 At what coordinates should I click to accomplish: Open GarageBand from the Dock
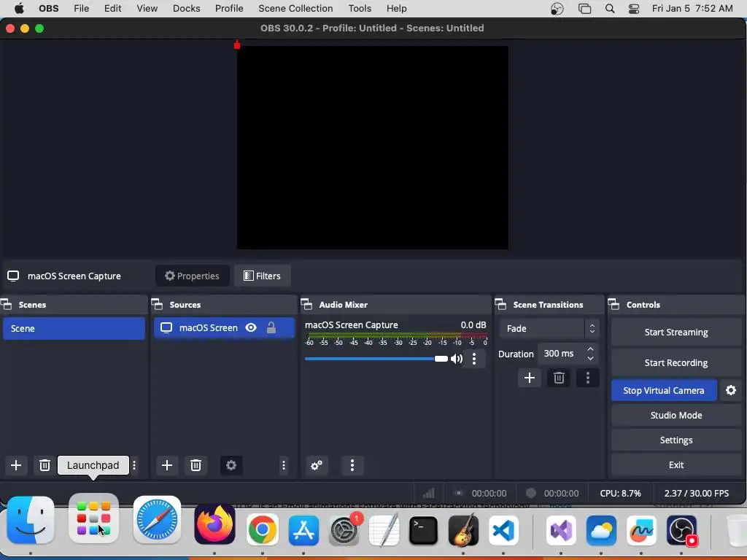(x=463, y=530)
